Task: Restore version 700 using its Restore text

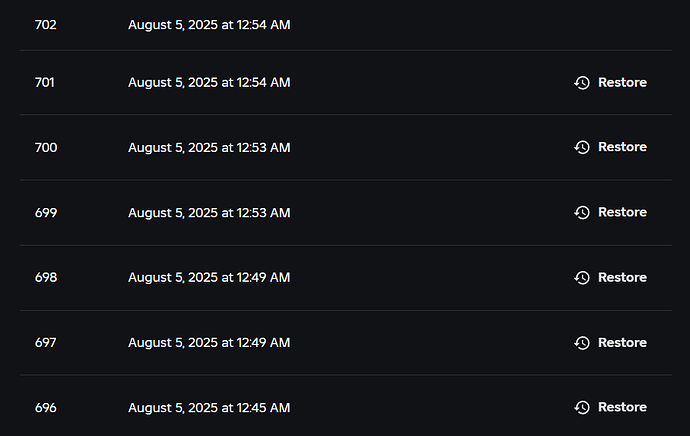Action: [622, 147]
